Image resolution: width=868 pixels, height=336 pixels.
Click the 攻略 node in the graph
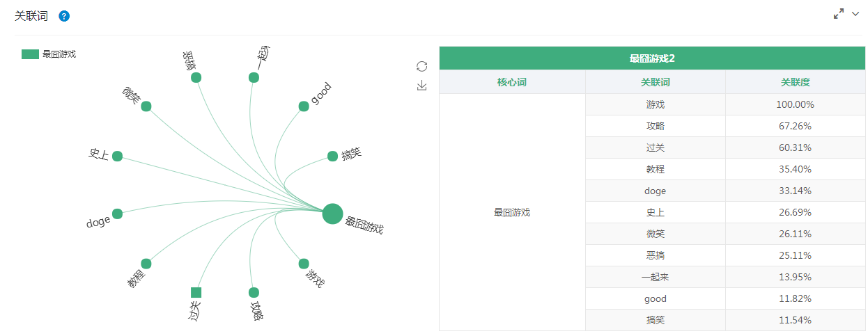(x=254, y=292)
